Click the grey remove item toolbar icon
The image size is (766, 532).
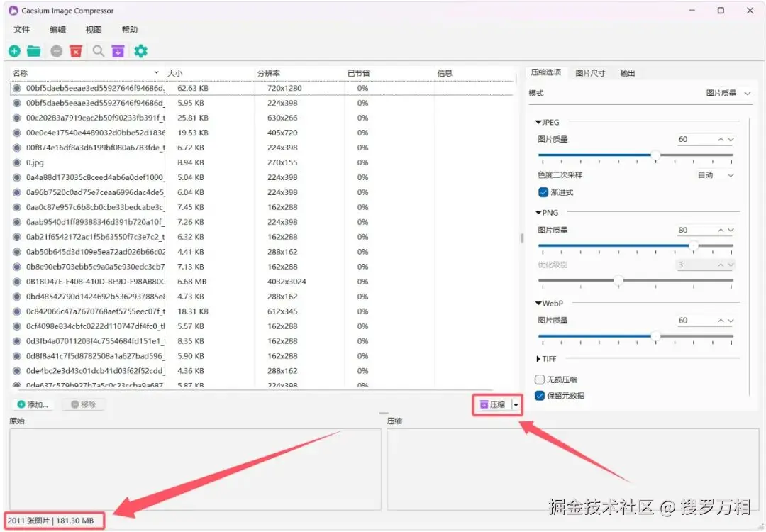[x=57, y=51]
